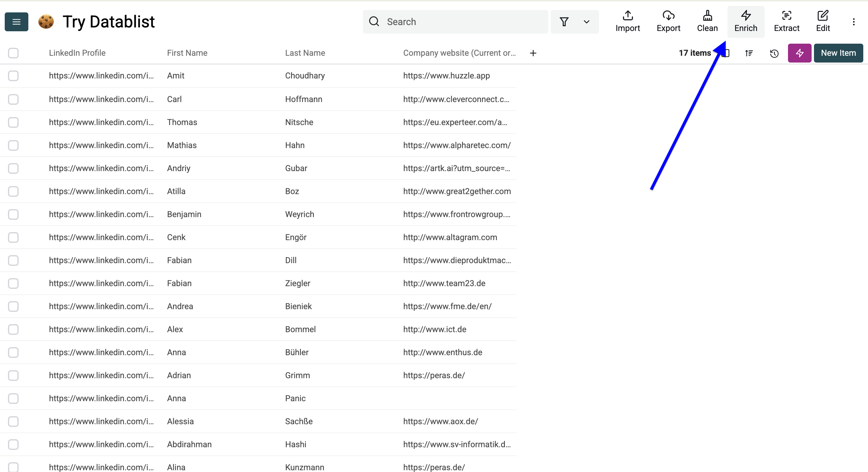
Task: Click the New Item button
Action: [838, 53]
